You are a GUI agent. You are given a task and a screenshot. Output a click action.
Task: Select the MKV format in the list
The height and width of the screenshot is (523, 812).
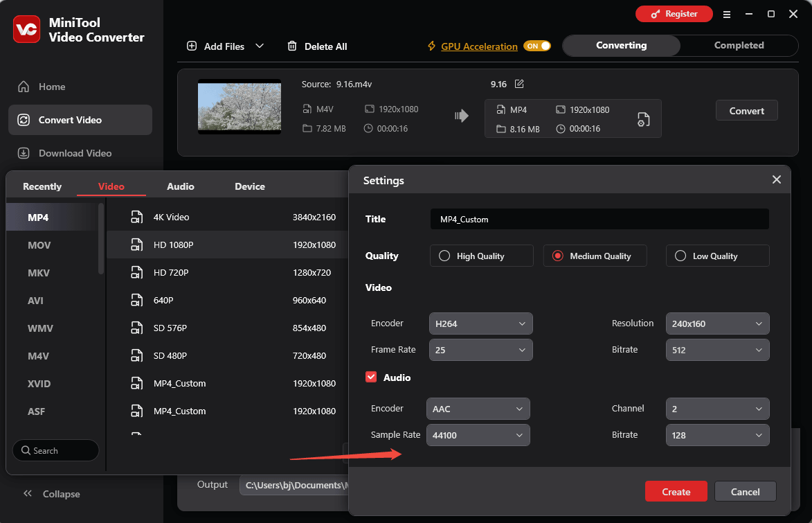39,273
